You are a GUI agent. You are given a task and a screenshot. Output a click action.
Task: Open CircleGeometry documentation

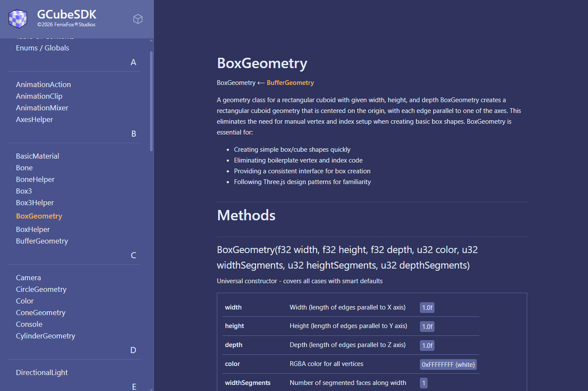click(41, 290)
